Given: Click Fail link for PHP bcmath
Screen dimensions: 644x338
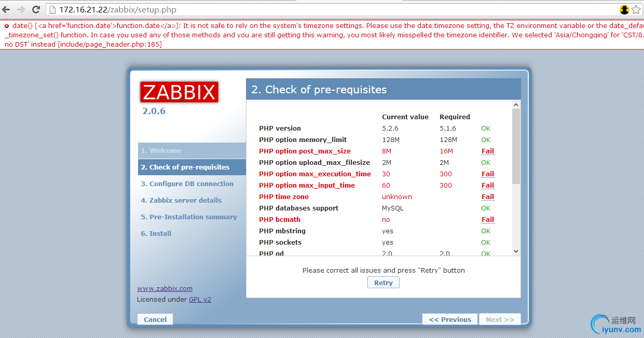Looking at the screenshot, I should pos(488,220).
